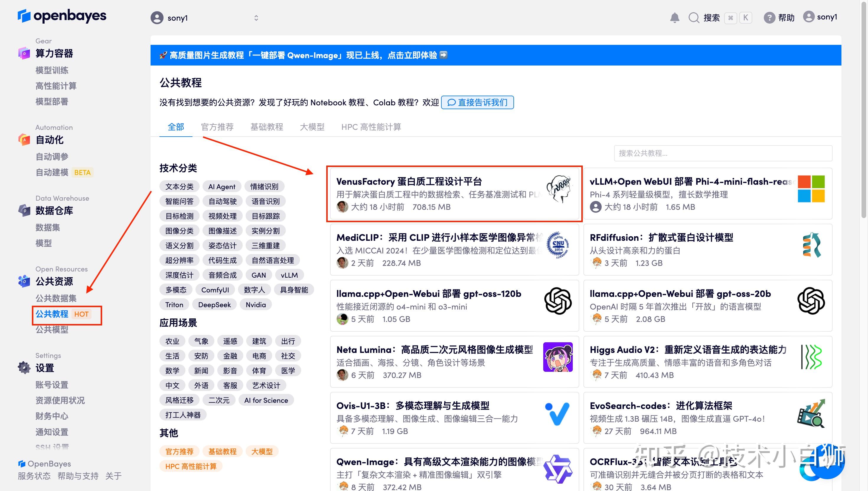The image size is (868, 491).
Task: Click the search field for public tutorials
Action: [x=722, y=153]
